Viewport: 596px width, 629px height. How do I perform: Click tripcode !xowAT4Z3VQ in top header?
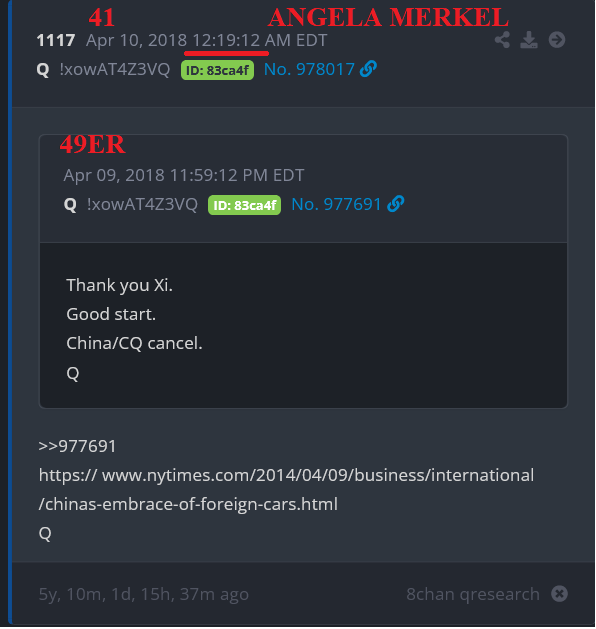coord(115,69)
